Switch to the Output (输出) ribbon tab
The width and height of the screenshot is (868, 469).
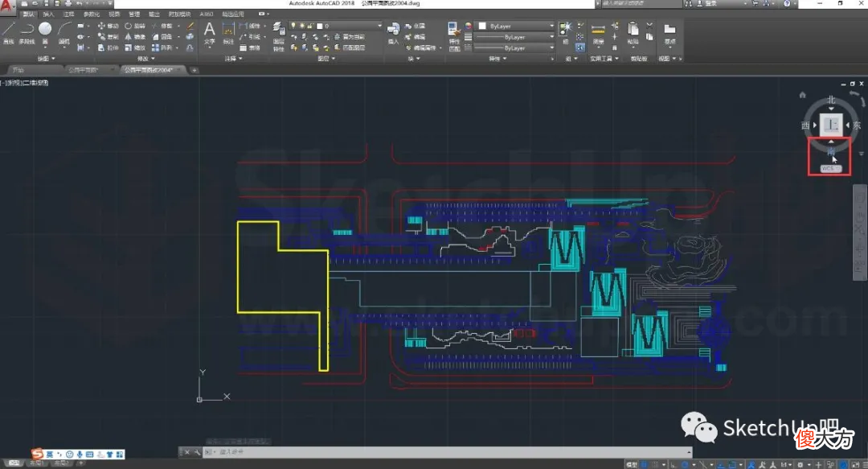[x=154, y=14]
